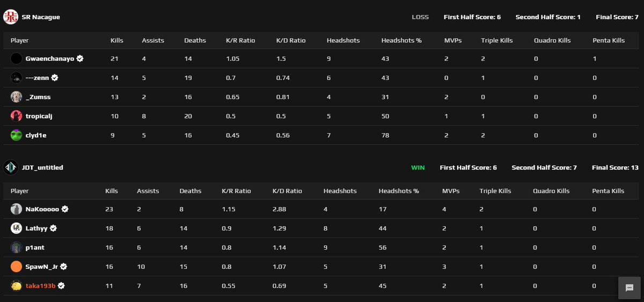Click p1ant's headshot percentage 56
This screenshot has width=644, height=302.
383,248
